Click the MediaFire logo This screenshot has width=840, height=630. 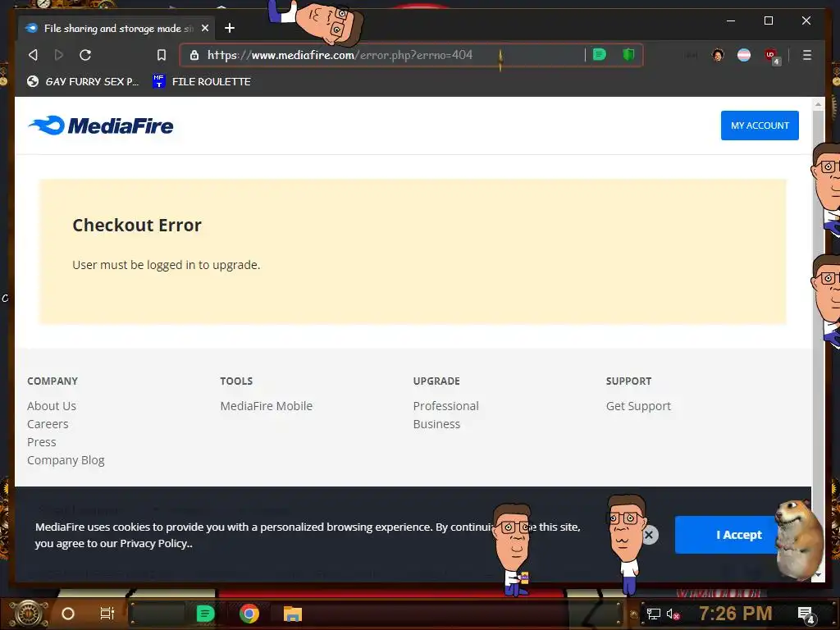point(101,126)
